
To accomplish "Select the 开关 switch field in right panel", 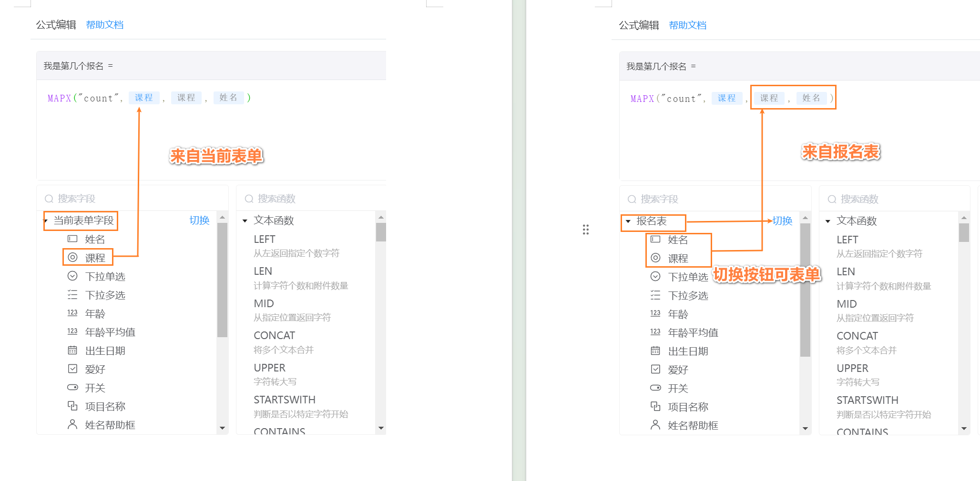I will click(x=677, y=388).
